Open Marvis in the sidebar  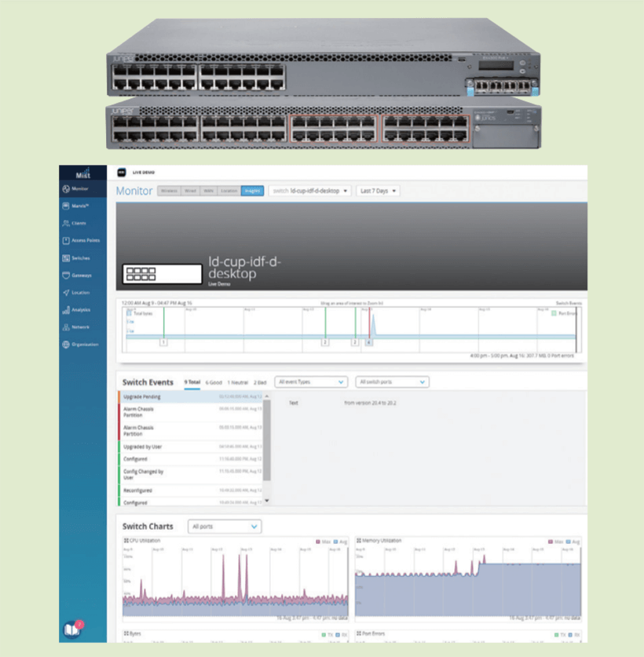tap(75, 206)
